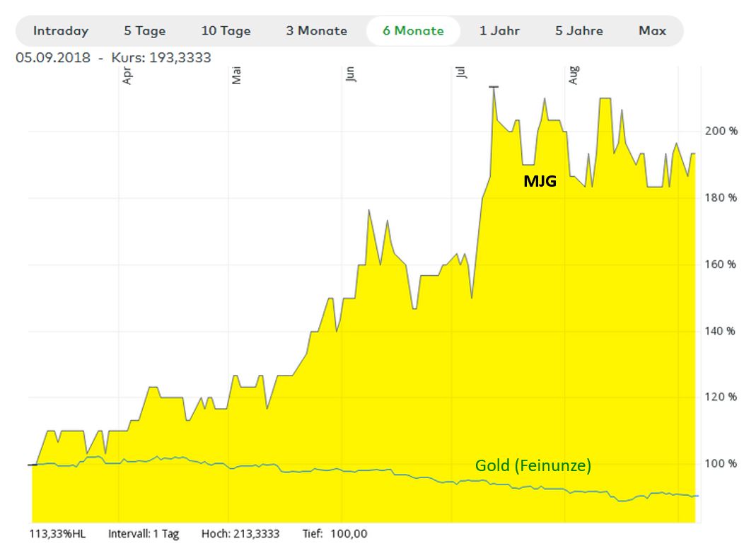Click the Mai axis marker
Image resolution: width=756 pixels, height=546 pixels.
point(235,75)
